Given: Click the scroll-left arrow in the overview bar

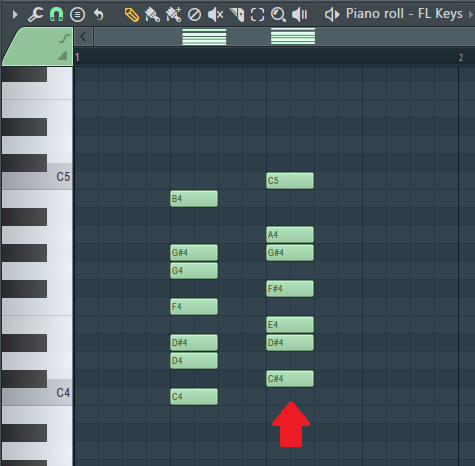Looking at the screenshot, I should coord(83,37).
